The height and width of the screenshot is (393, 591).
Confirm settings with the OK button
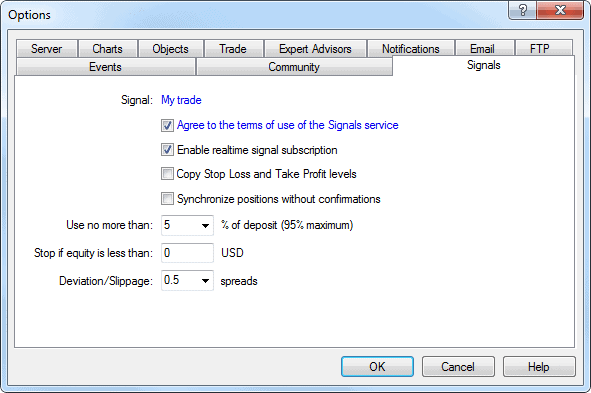(377, 367)
